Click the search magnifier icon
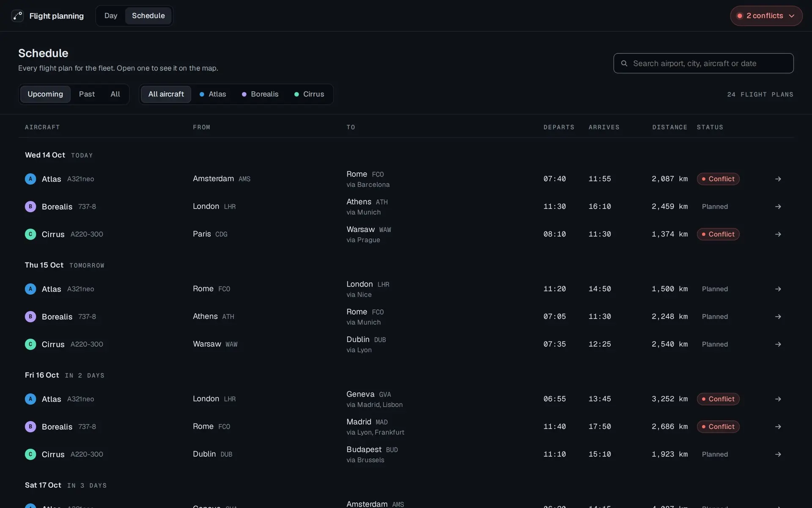This screenshot has height=508, width=812. (624, 63)
